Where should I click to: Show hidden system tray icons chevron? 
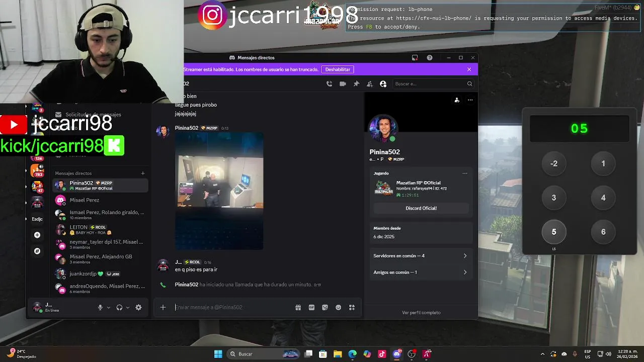click(x=542, y=354)
